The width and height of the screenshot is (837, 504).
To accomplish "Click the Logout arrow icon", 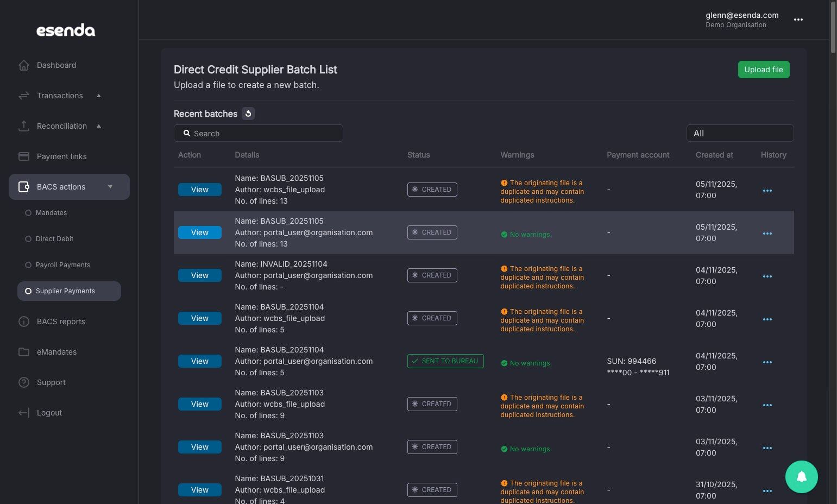I will tap(24, 413).
